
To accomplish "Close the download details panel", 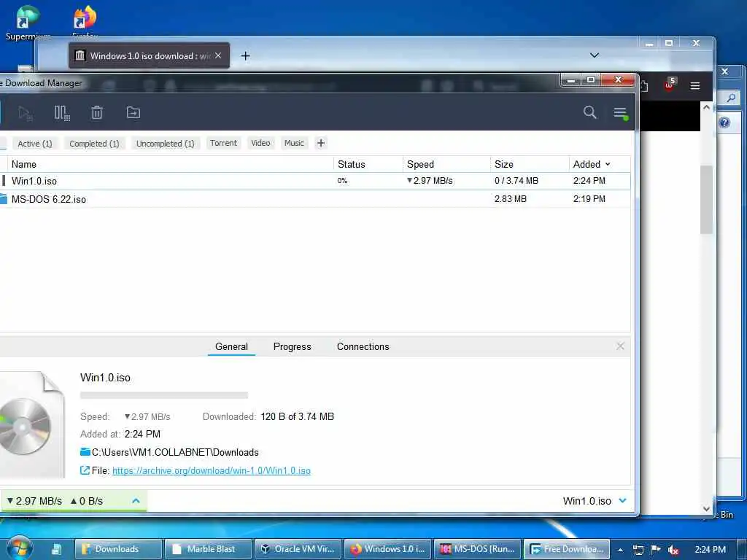I will (620, 346).
